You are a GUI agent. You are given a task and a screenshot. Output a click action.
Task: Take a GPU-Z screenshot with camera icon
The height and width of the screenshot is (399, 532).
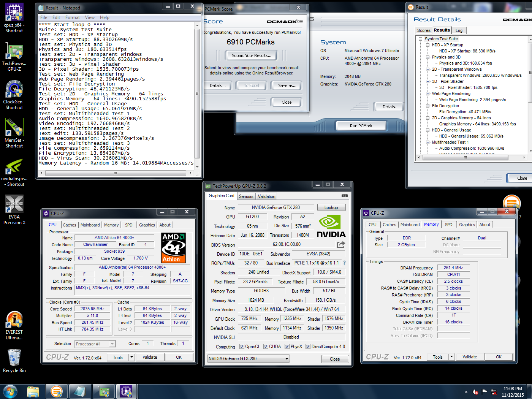(x=345, y=196)
